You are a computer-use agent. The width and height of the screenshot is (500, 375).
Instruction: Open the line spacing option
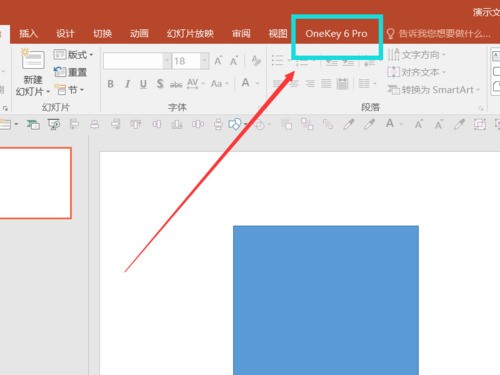369,62
